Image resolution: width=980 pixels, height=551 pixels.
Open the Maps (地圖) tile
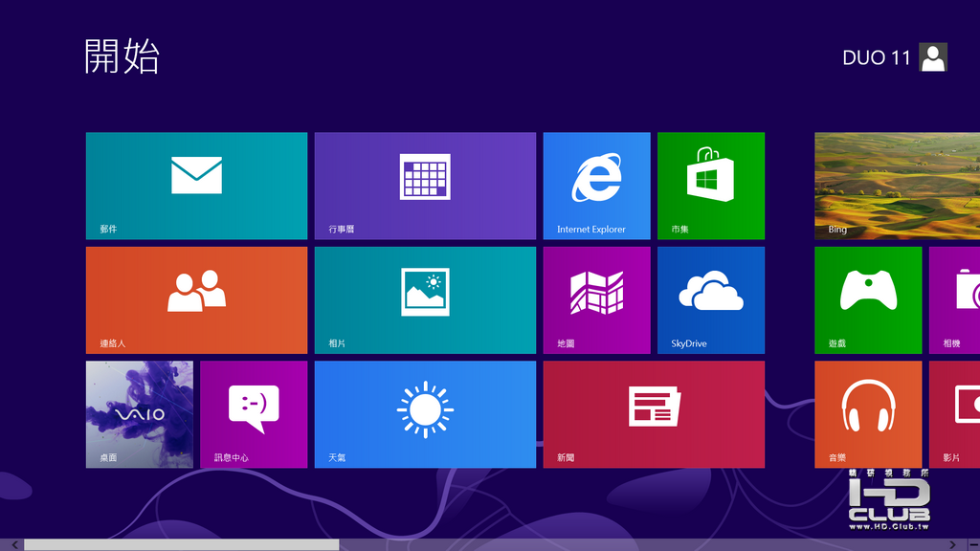pos(596,299)
